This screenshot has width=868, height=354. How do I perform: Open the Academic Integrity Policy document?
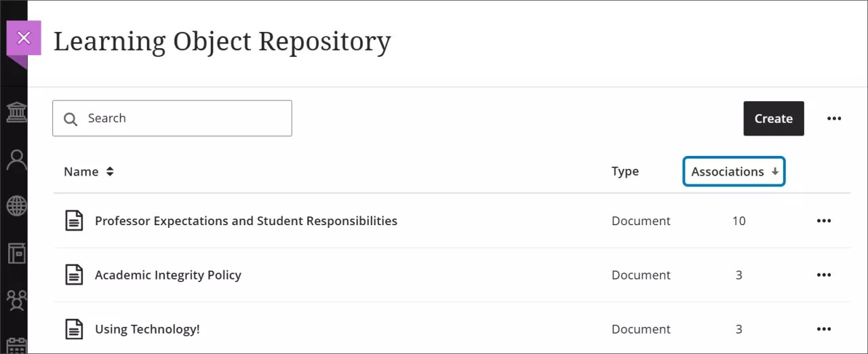(x=168, y=275)
